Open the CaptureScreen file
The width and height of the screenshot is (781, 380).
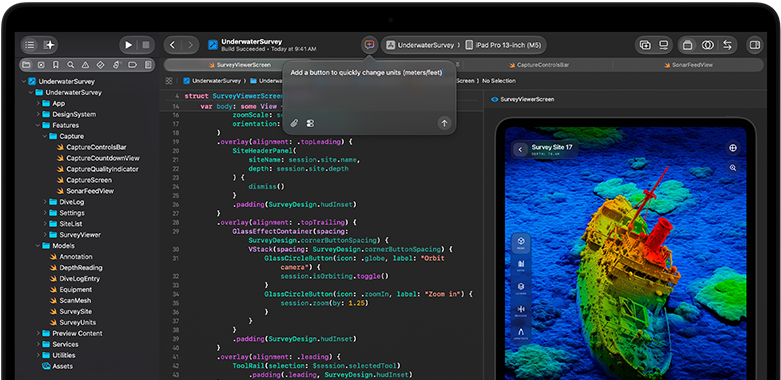pos(84,180)
